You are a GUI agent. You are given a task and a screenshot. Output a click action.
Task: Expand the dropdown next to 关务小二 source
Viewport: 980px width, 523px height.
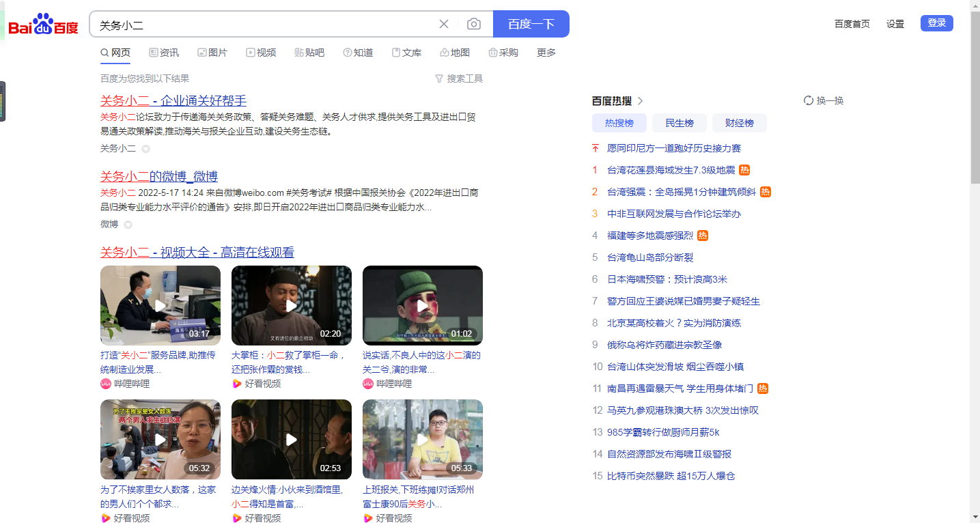point(145,149)
